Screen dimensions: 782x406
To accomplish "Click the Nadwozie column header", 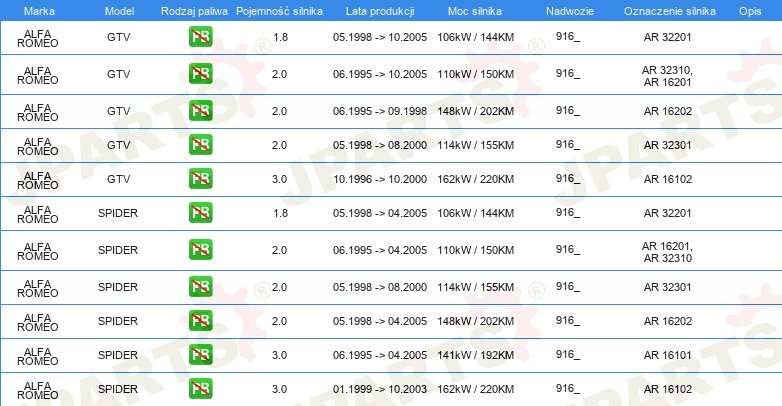I will (x=570, y=11).
